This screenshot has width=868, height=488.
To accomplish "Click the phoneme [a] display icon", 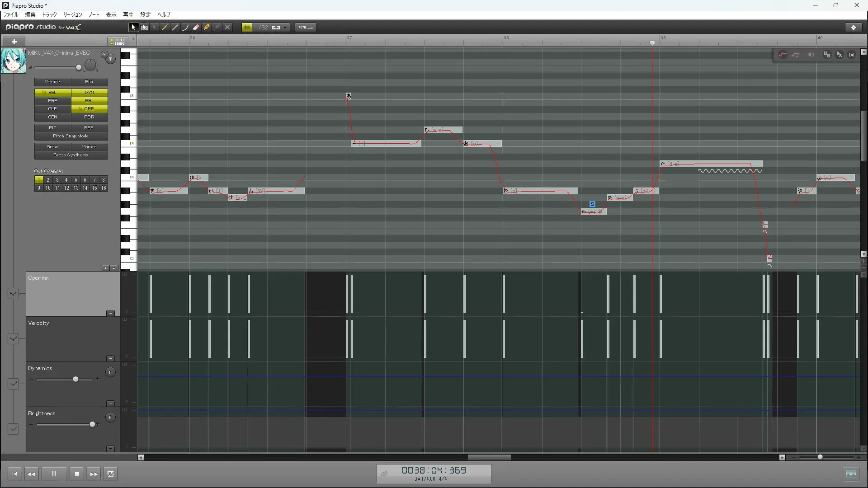I will click(852, 55).
